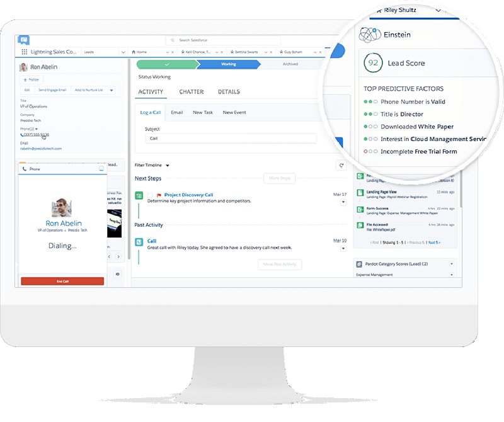Click Send Engage Email button
This screenshot has height=422, width=504.
pos(52,90)
